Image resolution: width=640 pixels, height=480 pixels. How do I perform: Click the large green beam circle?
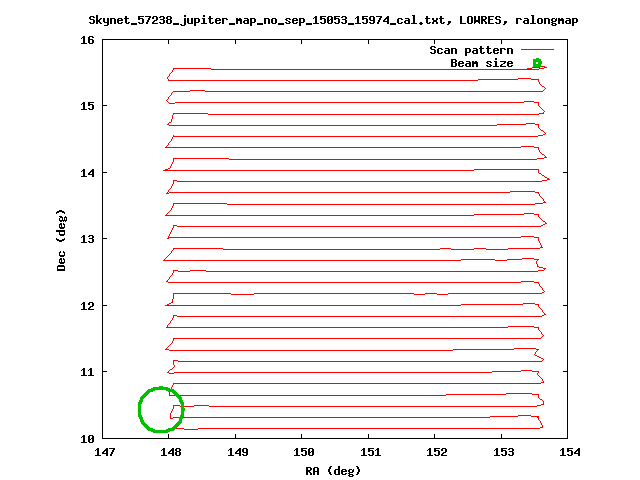pos(161,409)
